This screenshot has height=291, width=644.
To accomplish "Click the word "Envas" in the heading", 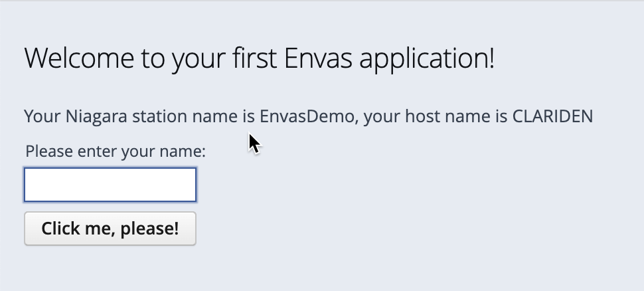I will (318, 58).
